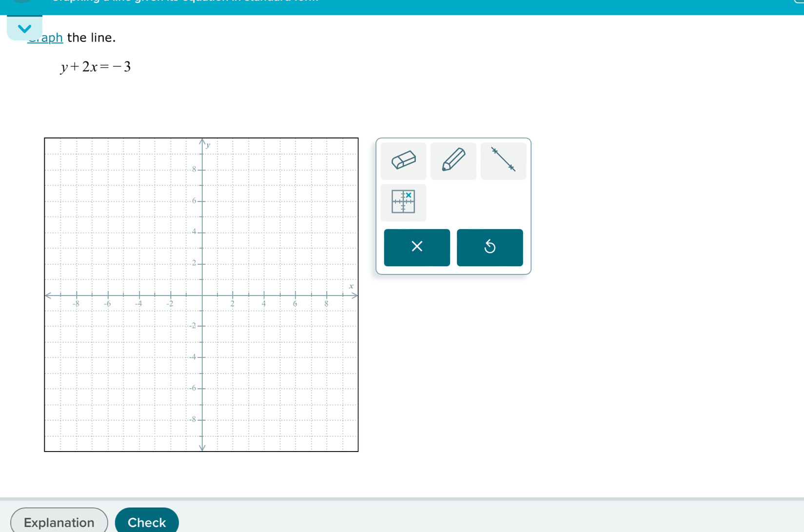804x532 pixels.
Task: Select the pencil drawing tool
Action: [x=453, y=161]
